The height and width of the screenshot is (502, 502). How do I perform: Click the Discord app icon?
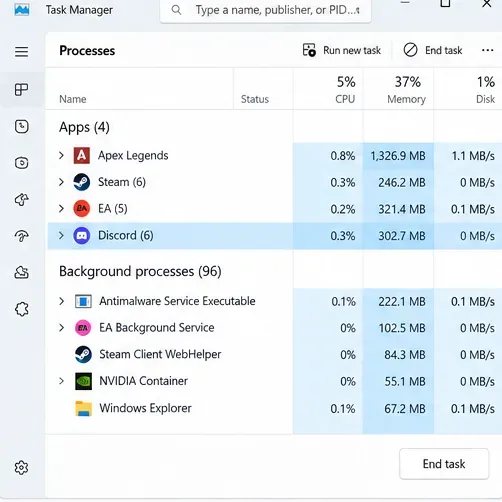[82, 235]
